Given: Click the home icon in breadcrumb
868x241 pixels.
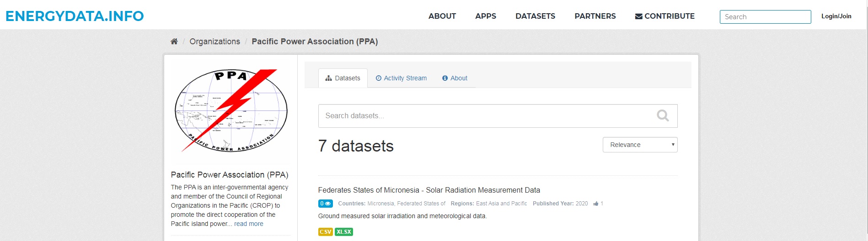Looking at the screenshot, I should (x=174, y=42).
